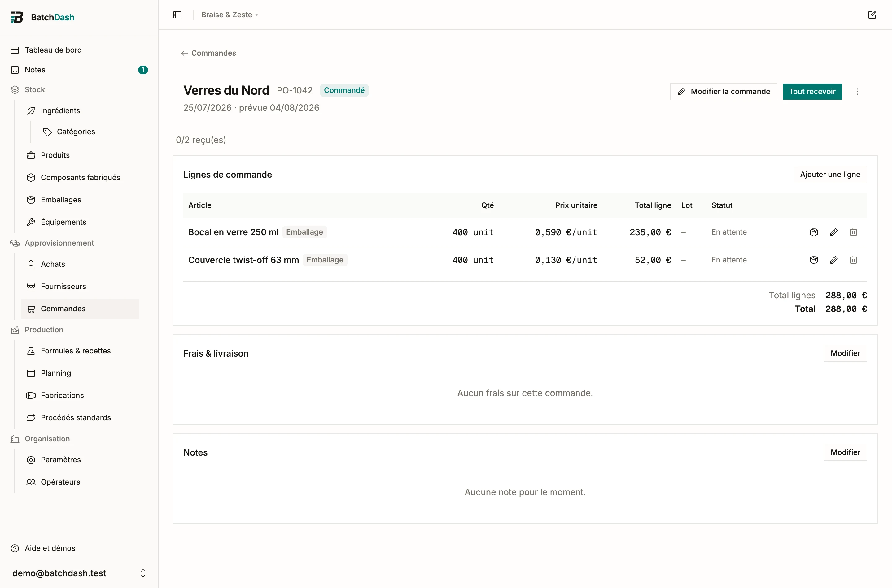
Task: Click the Commandé status badge
Action: pos(344,90)
